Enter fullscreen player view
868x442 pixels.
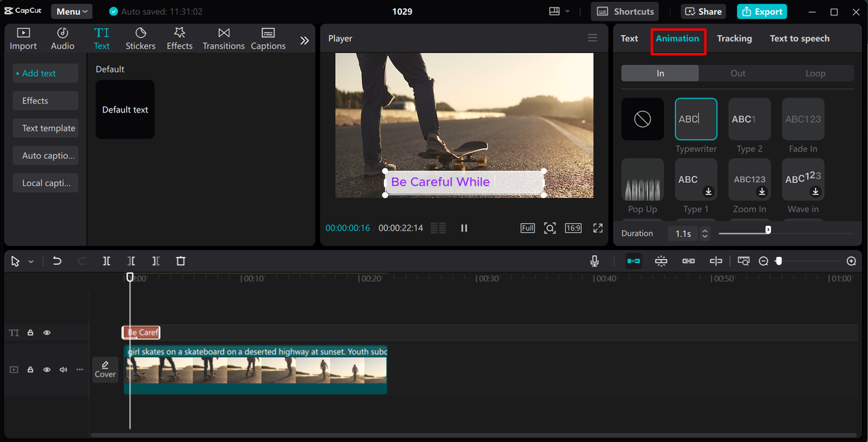click(598, 228)
